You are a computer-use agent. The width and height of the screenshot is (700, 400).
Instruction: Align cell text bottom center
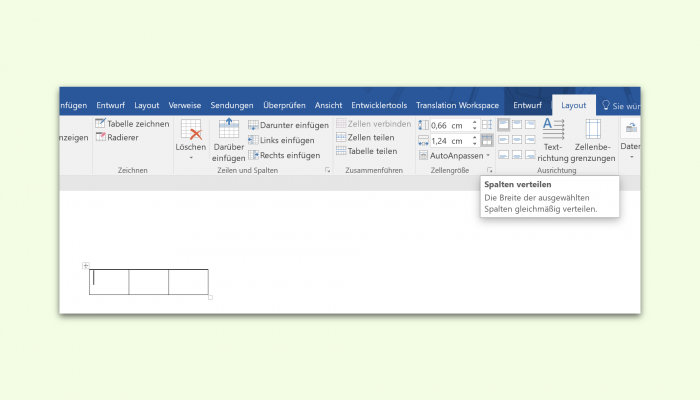[x=517, y=155]
